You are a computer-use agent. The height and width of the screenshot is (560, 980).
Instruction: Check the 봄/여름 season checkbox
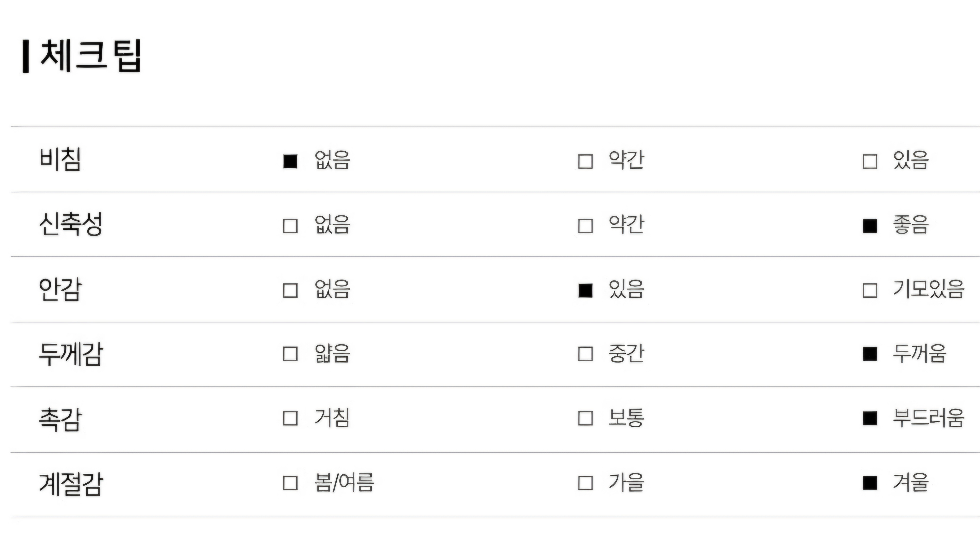[x=290, y=483]
